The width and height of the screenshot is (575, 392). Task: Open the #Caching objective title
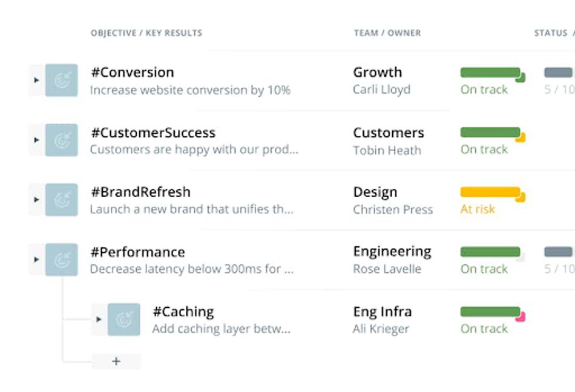coord(183,312)
